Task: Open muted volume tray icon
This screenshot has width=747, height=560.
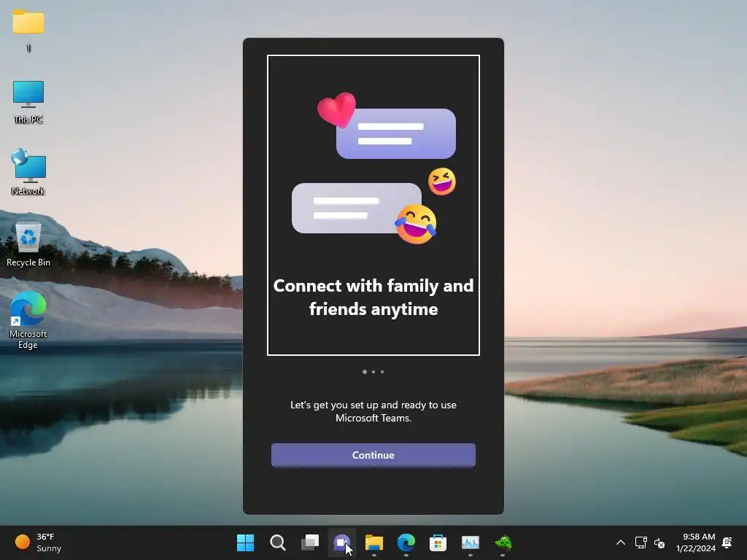Action: [x=659, y=542]
